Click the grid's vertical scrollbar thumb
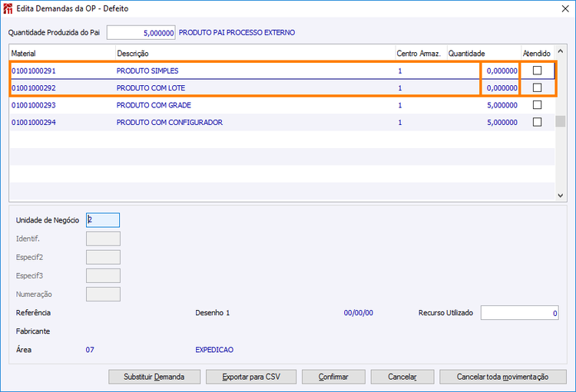The height and width of the screenshot is (392, 576). coord(560,121)
